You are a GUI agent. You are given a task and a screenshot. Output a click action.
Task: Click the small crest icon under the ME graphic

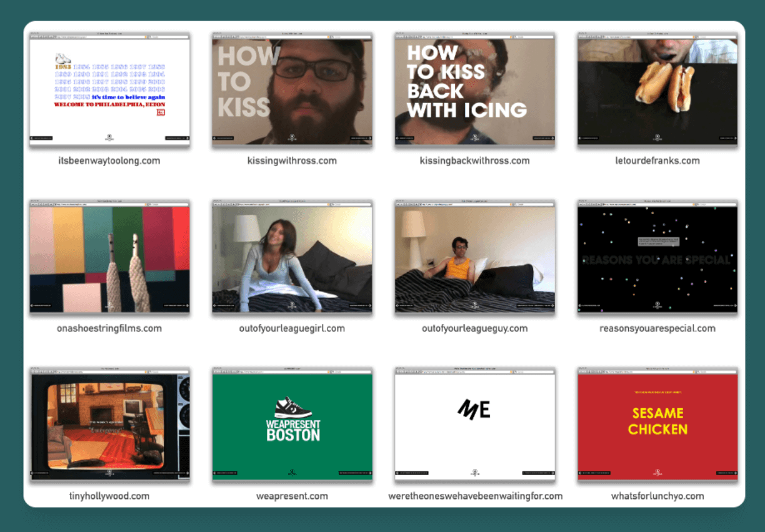click(474, 473)
